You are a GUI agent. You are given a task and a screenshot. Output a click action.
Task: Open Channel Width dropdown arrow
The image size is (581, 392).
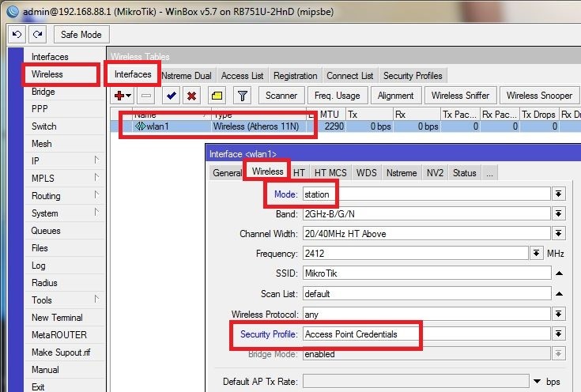(558, 233)
